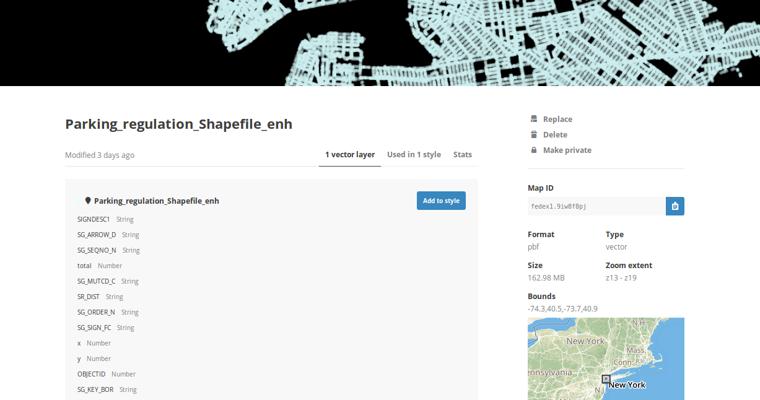Copy the Map ID with clipboard button
This screenshot has height=400, width=760.
675,206
